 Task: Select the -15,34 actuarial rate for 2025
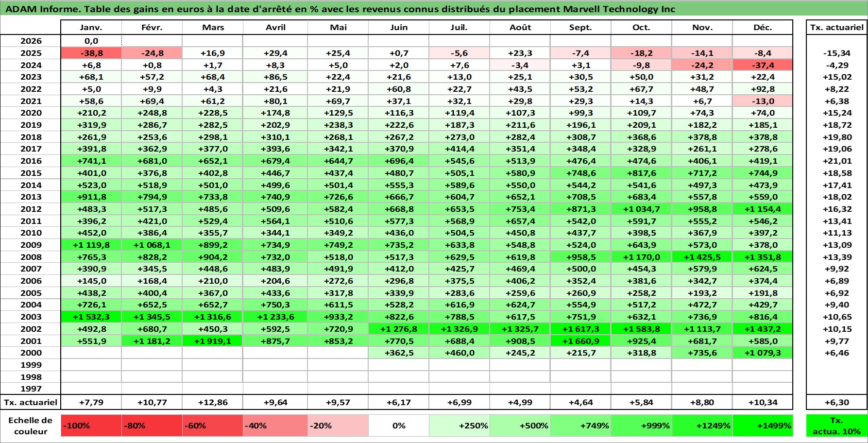click(x=836, y=53)
